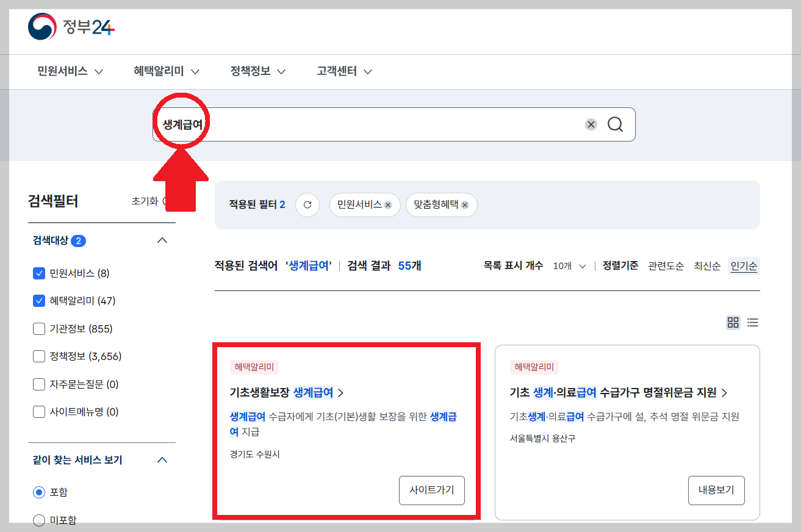Expand the 고객센터 menu
Image resolution: width=801 pixels, height=532 pixels.
(337, 71)
